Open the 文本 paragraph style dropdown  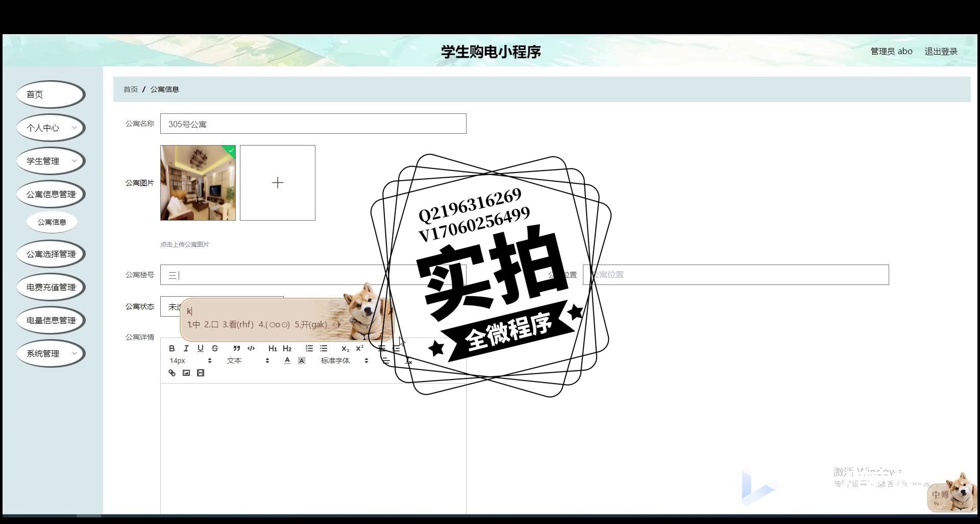tap(248, 361)
